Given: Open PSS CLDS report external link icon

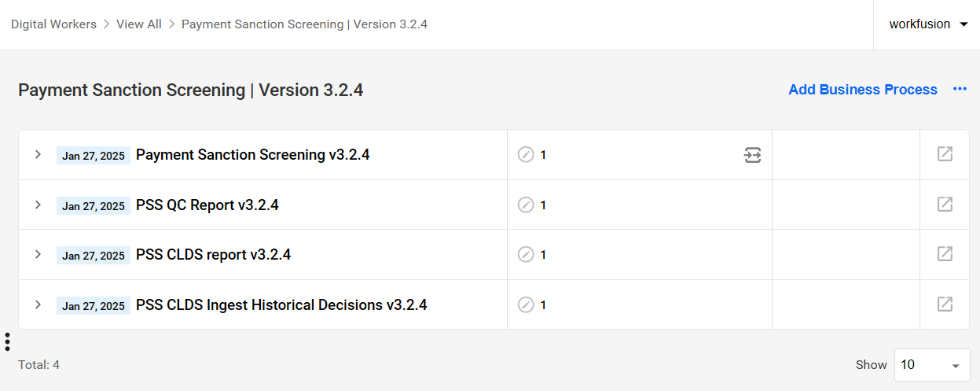Looking at the screenshot, I should click(945, 254).
